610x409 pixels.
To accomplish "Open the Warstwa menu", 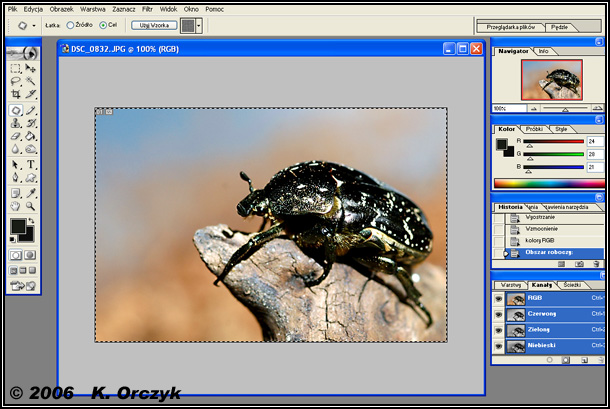I will pyautogui.click(x=93, y=8).
